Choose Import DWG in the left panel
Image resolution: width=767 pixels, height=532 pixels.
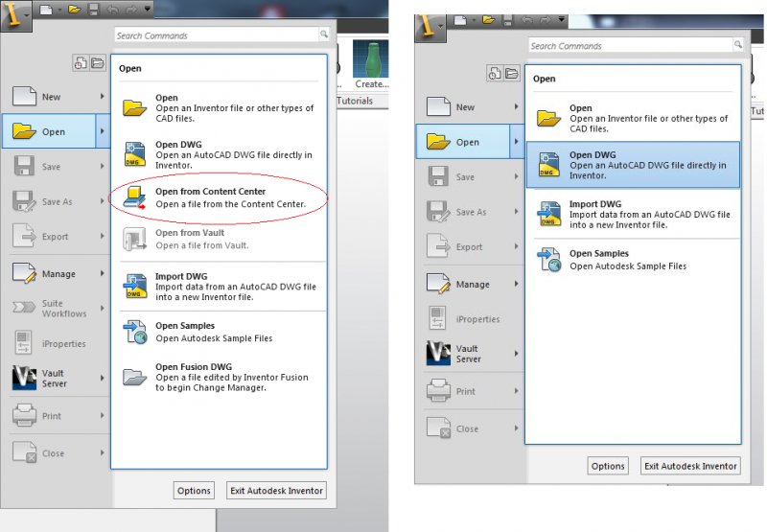pyautogui.click(x=220, y=286)
